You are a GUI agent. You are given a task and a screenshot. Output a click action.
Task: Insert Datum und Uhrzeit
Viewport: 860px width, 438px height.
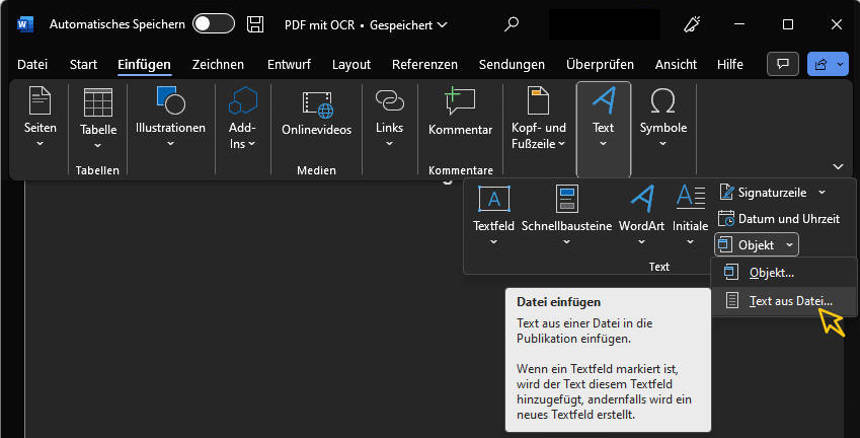pyautogui.click(x=779, y=219)
